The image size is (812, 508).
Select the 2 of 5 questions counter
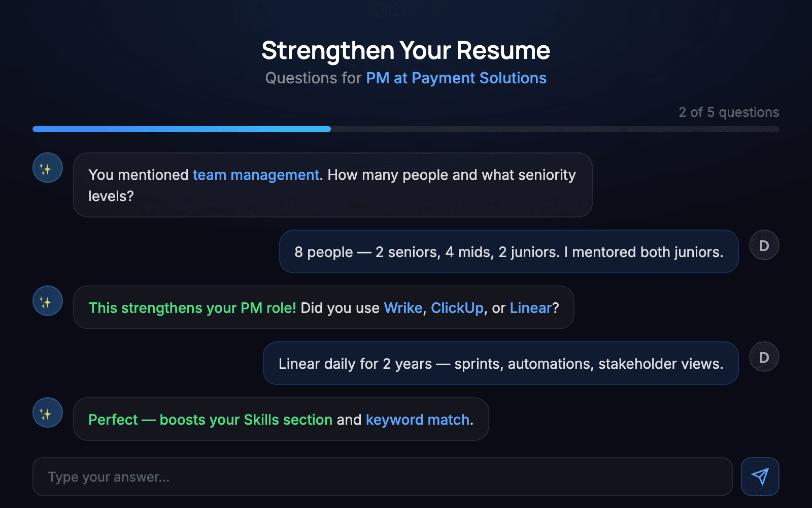pyautogui.click(x=728, y=112)
